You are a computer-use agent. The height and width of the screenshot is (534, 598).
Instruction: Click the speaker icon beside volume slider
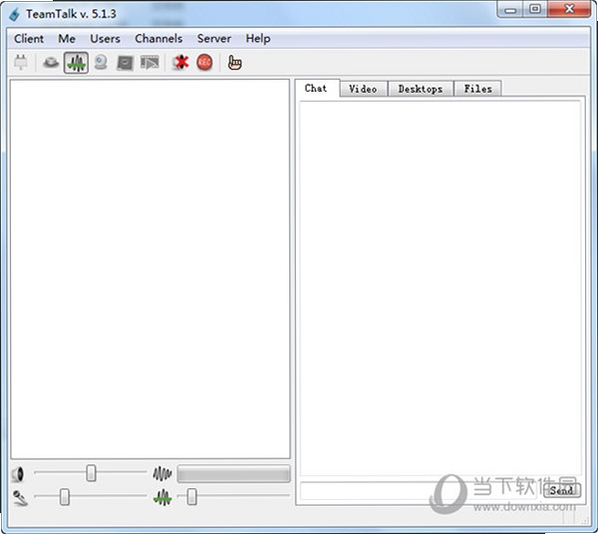pos(18,474)
